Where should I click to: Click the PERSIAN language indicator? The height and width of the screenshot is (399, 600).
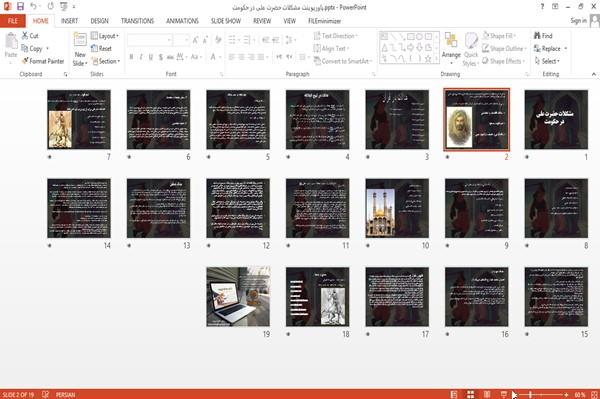click(65, 394)
